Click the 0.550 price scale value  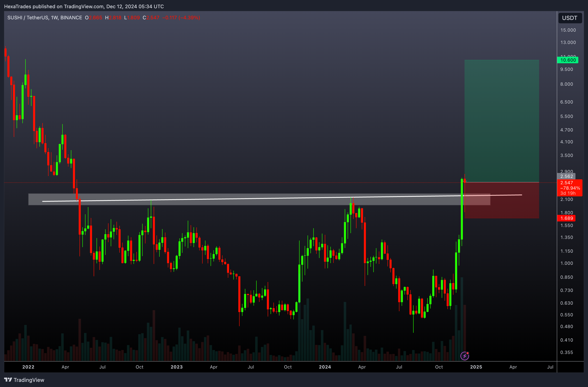566,315
